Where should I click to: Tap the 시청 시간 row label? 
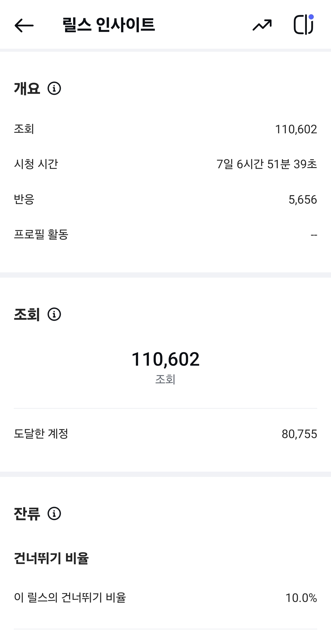[x=36, y=164]
